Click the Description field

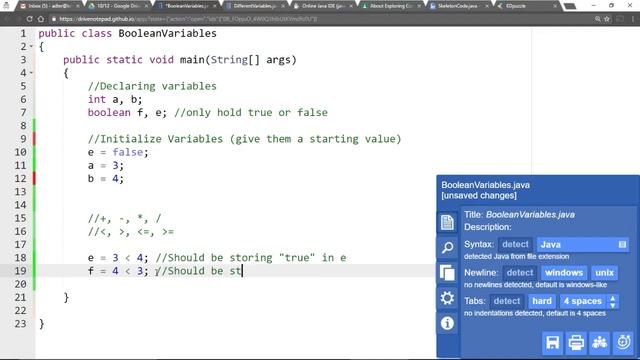[487, 227]
